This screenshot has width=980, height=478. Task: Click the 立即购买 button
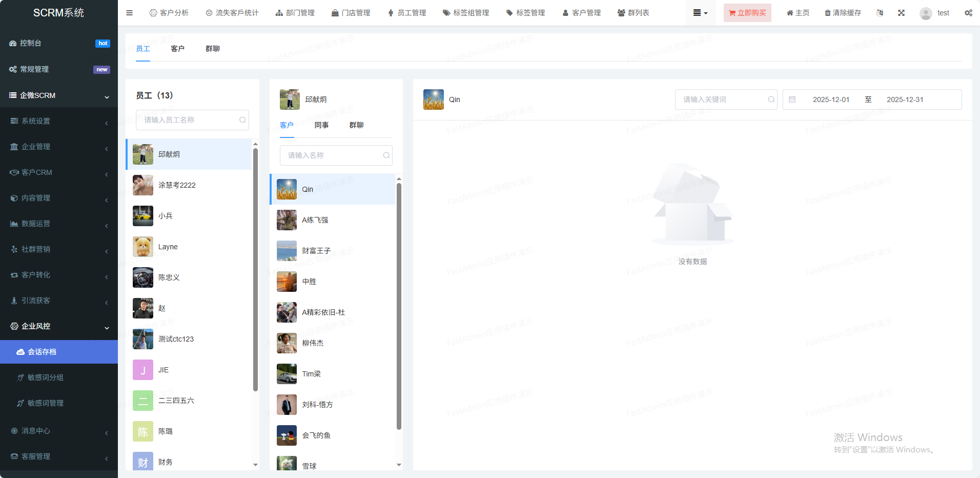(x=747, y=13)
